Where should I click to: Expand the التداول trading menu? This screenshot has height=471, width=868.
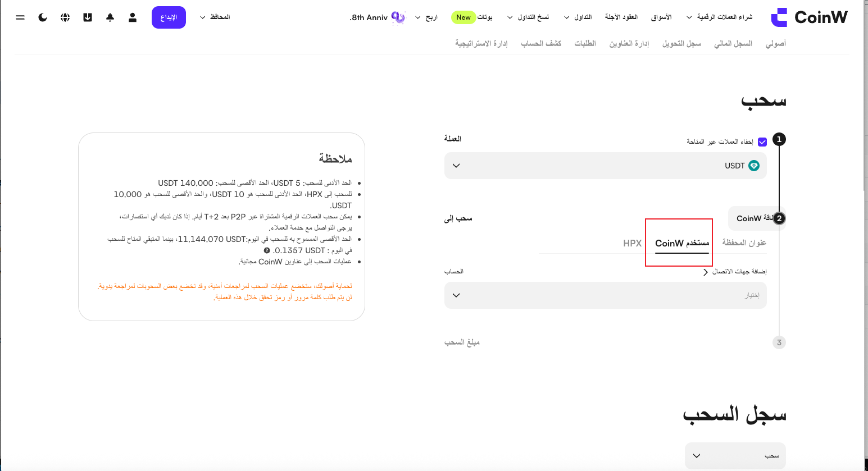(x=578, y=17)
